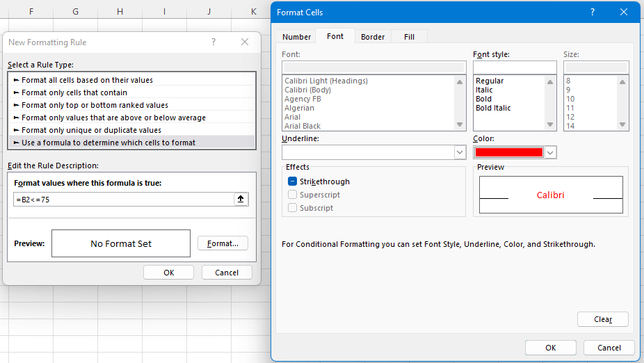Check the Subscript option
Viewport: 644px width, 363px height.
pos(292,208)
